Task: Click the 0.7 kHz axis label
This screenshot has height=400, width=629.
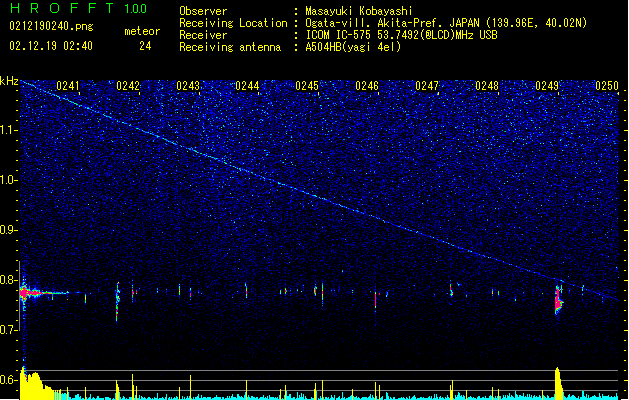Action: 8,330
